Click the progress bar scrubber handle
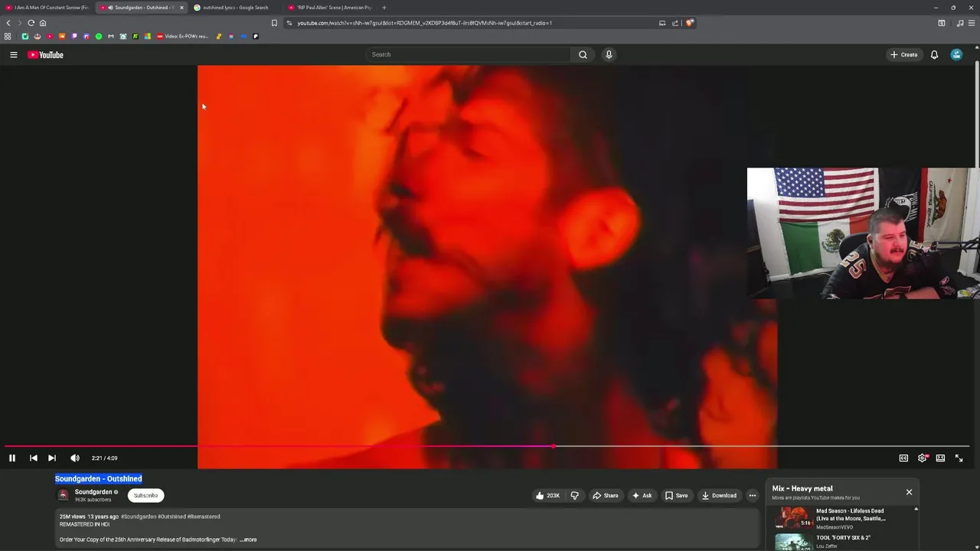980x551 pixels. 553,446
